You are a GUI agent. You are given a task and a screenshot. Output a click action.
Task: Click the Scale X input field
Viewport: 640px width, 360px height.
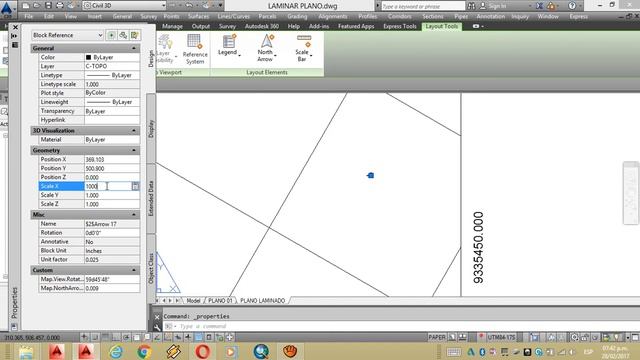(108, 186)
